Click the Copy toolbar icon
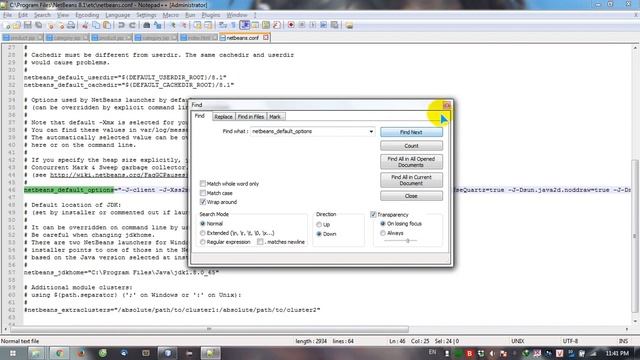640x360 pixels. pos(96,25)
